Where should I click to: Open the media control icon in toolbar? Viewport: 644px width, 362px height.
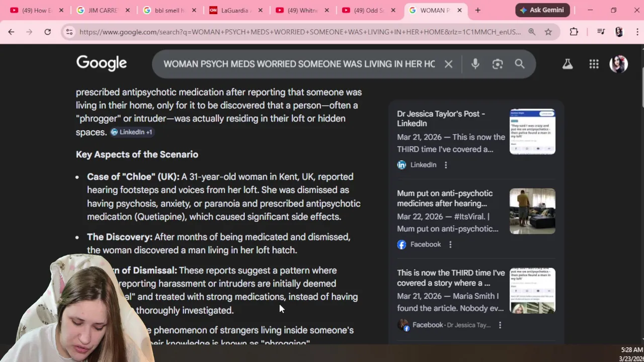(601, 32)
